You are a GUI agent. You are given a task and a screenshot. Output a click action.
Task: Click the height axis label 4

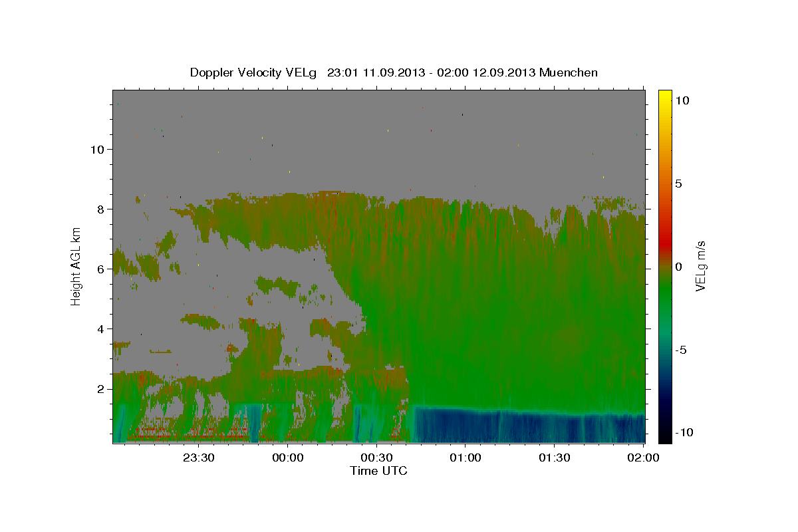(x=102, y=329)
